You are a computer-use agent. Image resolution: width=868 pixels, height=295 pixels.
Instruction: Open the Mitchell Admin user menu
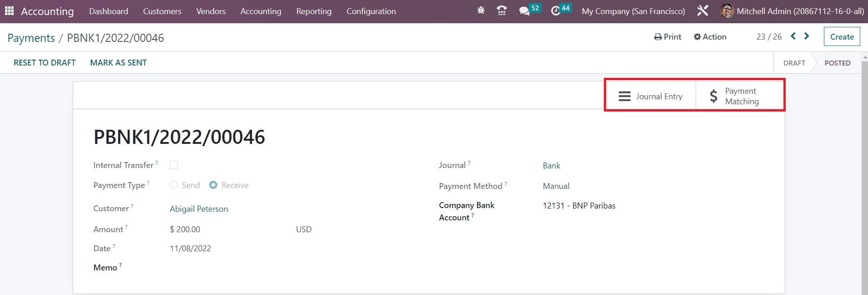click(792, 11)
